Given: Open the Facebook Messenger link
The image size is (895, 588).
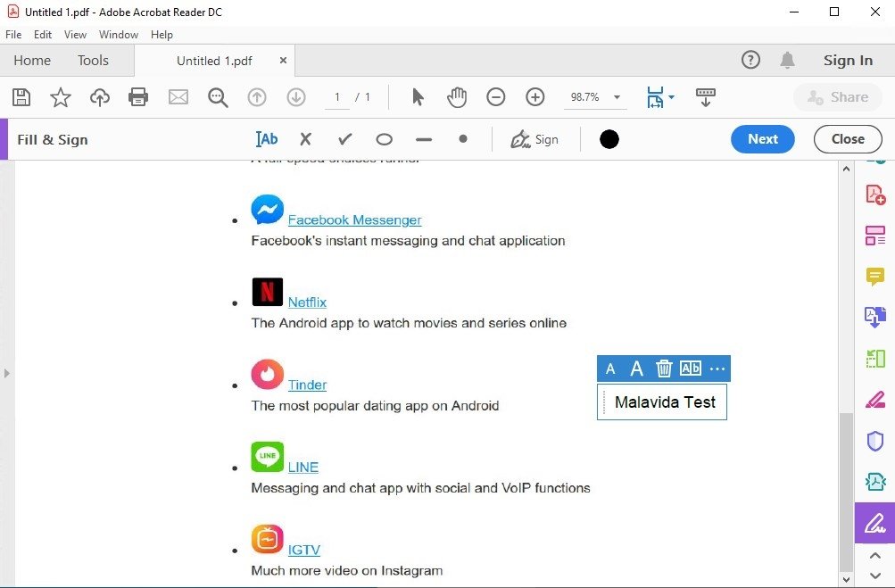Looking at the screenshot, I should (354, 219).
